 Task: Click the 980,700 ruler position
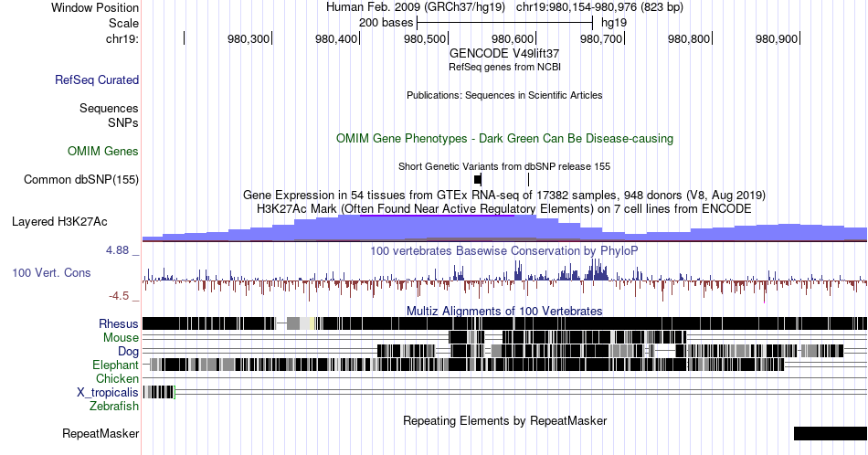[601, 38]
